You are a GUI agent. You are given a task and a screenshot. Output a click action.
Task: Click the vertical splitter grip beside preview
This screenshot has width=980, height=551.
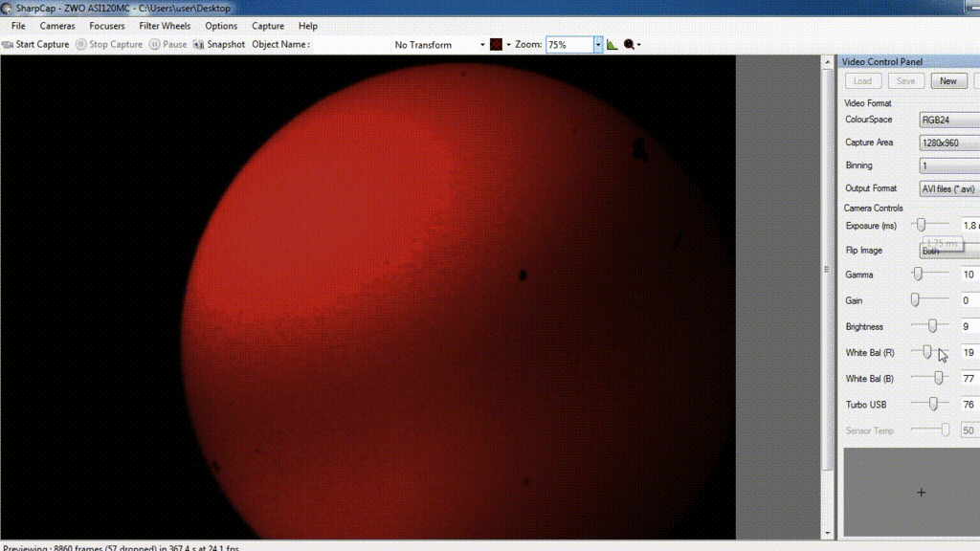click(827, 269)
